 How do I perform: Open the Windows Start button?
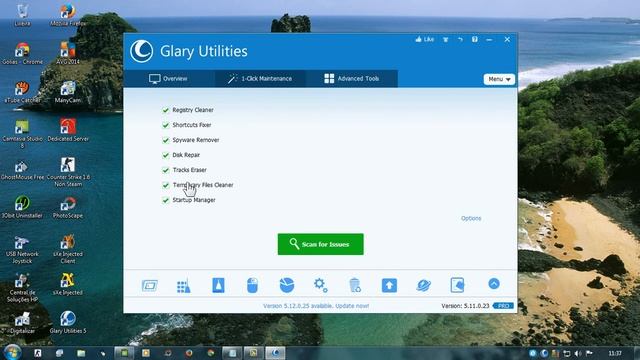pos(12,352)
